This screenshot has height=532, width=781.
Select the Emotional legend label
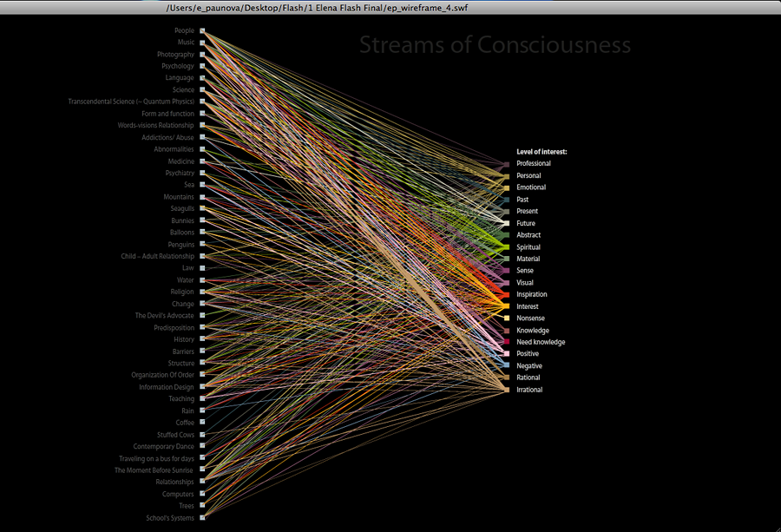point(531,187)
